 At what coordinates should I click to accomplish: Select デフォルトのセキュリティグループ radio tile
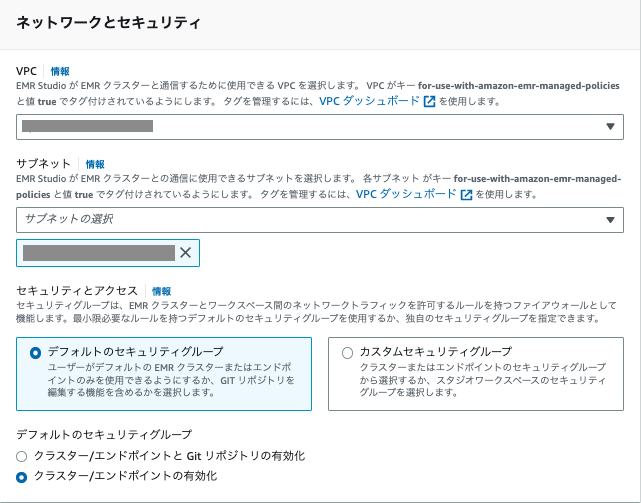164,374
